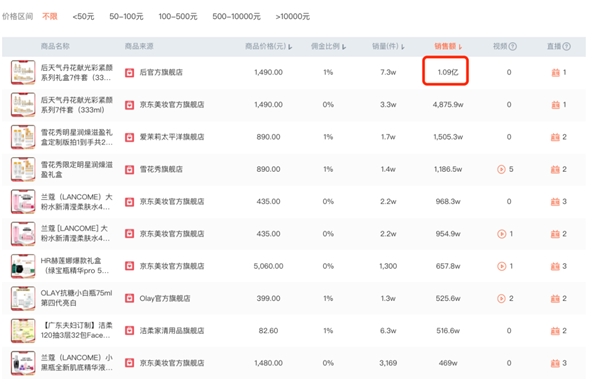Sort by 佣金比例 column
The height and width of the screenshot is (385, 600).
pos(328,46)
